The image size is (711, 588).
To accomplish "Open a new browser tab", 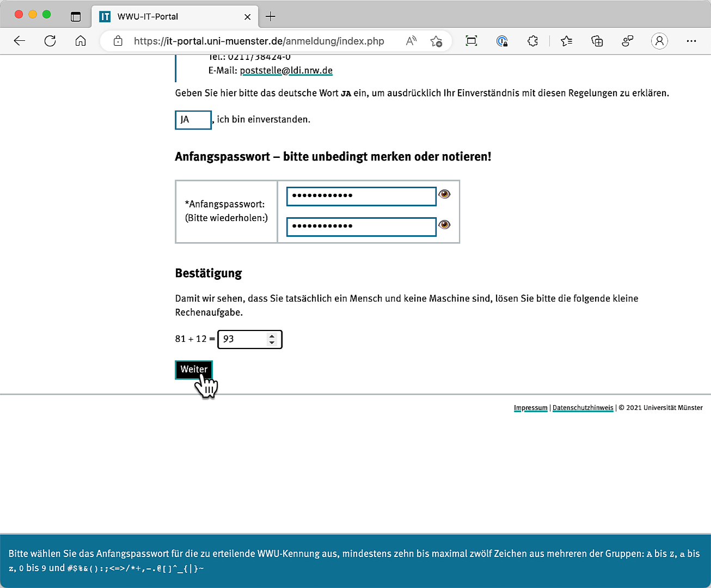I will click(271, 16).
